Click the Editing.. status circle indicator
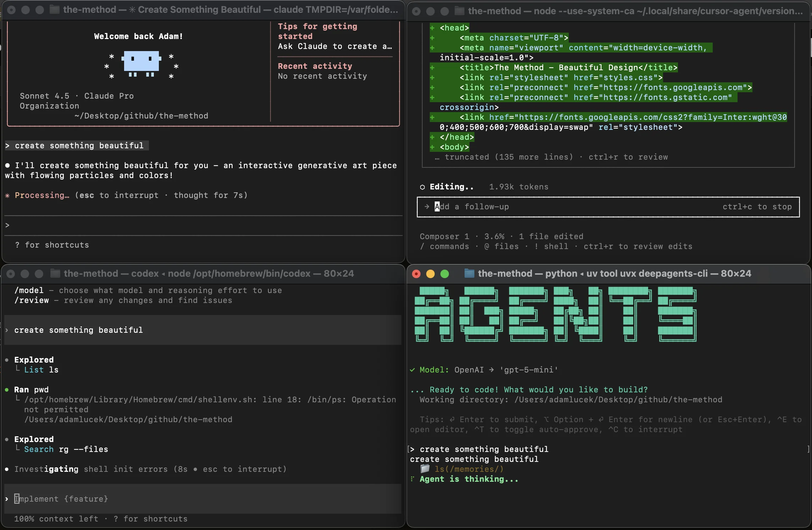The height and width of the screenshot is (530, 812). [422, 187]
